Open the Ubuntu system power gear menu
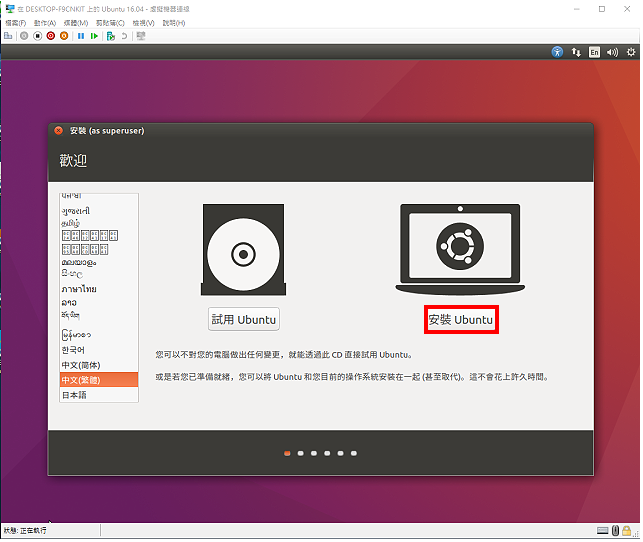 click(631, 52)
